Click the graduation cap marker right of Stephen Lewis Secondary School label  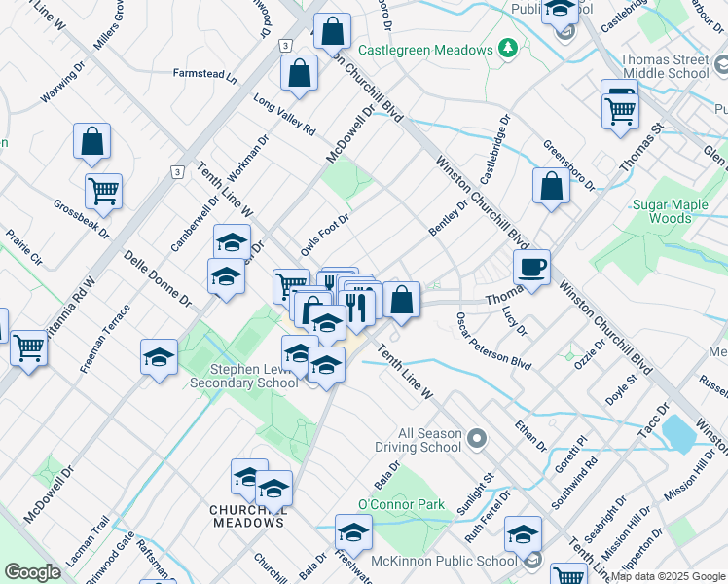[x=326, y=367]
